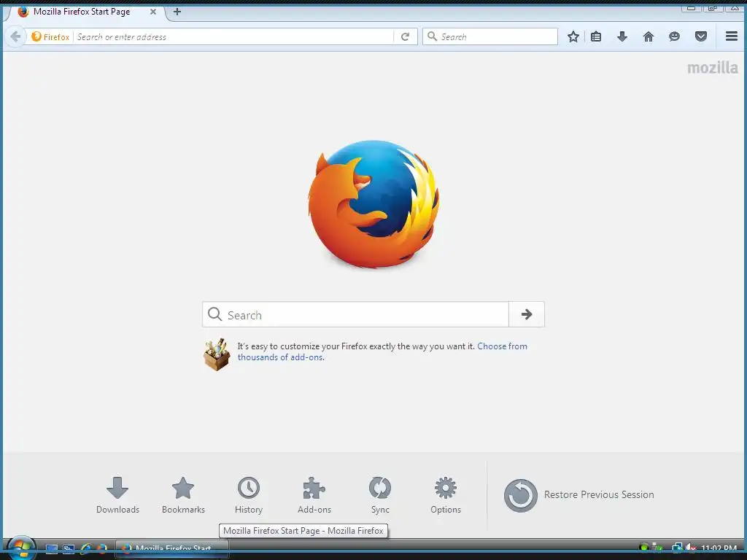Launch Firefox from quick launch

tap(102, 549)
